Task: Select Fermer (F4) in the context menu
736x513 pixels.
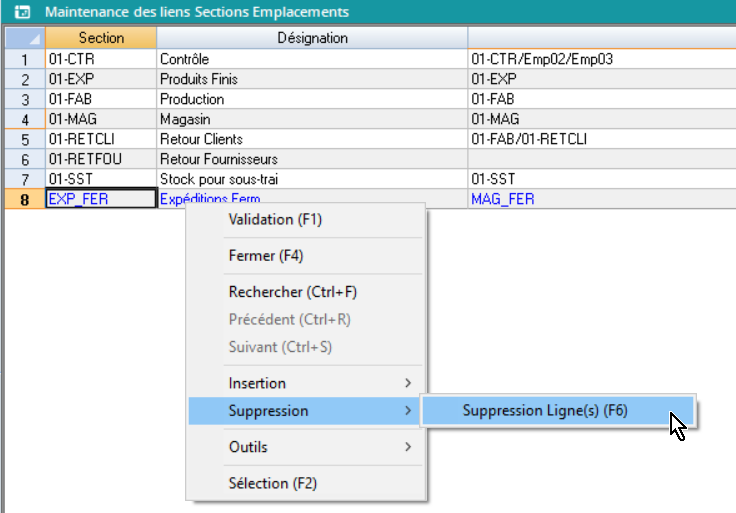Action: click(265, 256)
